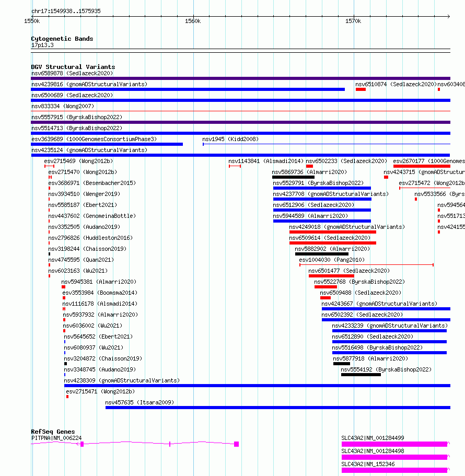Click nsv6512890 (Sedlazeck2020) label

373,336
